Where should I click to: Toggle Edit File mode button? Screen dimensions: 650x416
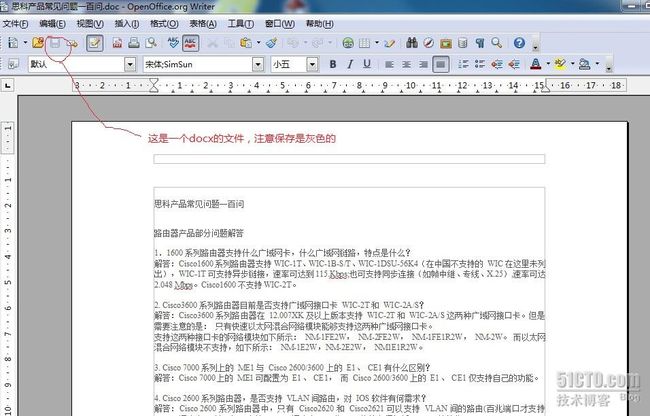pos(95,43)
